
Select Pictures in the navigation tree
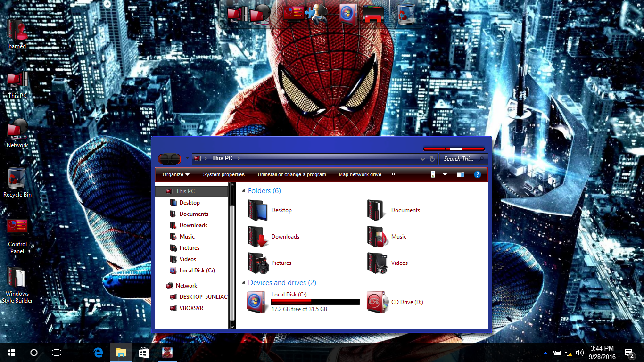click(x=189, y=248)
